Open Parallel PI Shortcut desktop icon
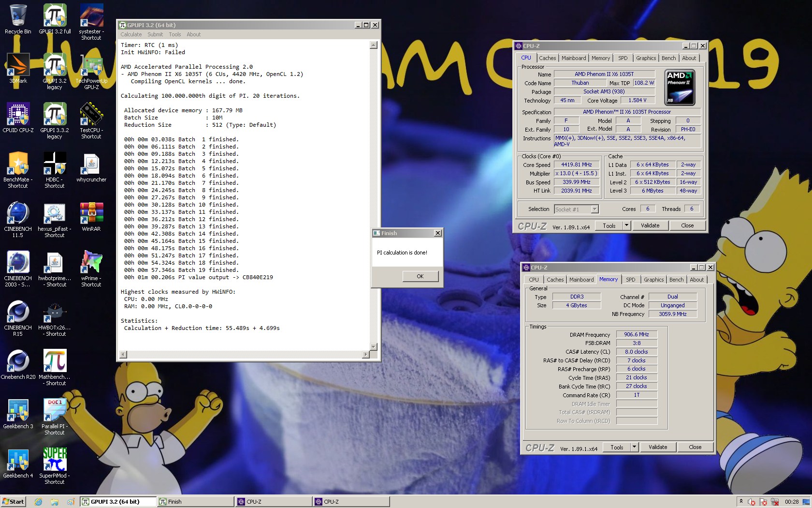Screen dimensions: 812x508 55,417
